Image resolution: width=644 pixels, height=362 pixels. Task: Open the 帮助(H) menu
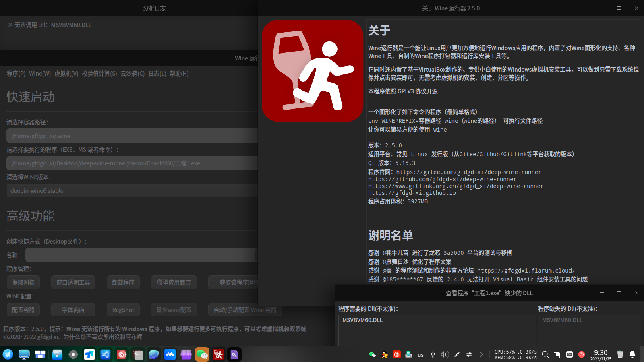tap(179, 74)
